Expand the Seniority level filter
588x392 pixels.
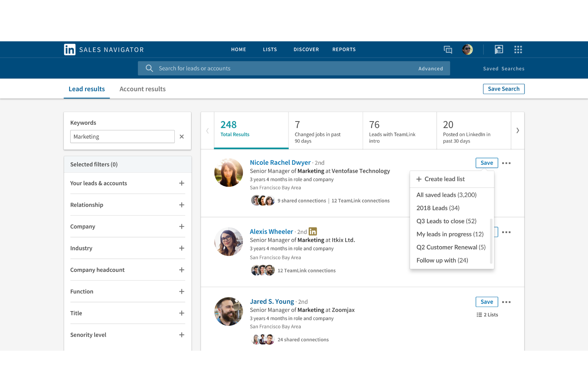tap(182, 335)
